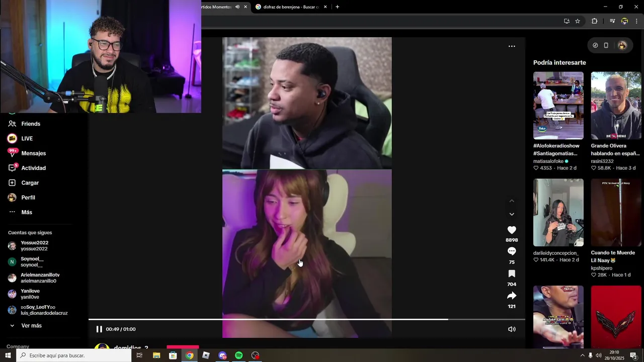The height and width of the screenshot is (362, 644).
Task: Pause the video playback
Action: (99, 329)
